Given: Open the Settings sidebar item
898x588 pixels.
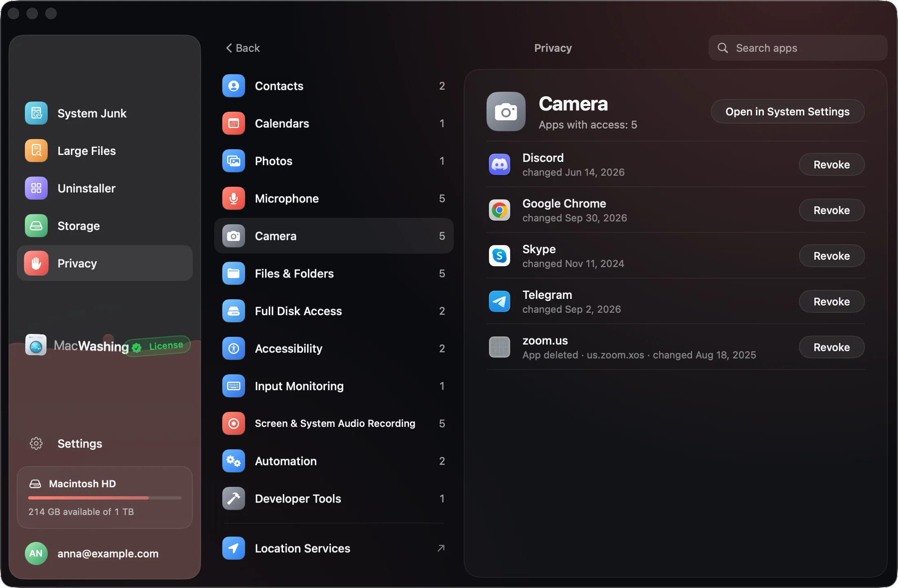Looking at the screenshot, I should (105, 443).
